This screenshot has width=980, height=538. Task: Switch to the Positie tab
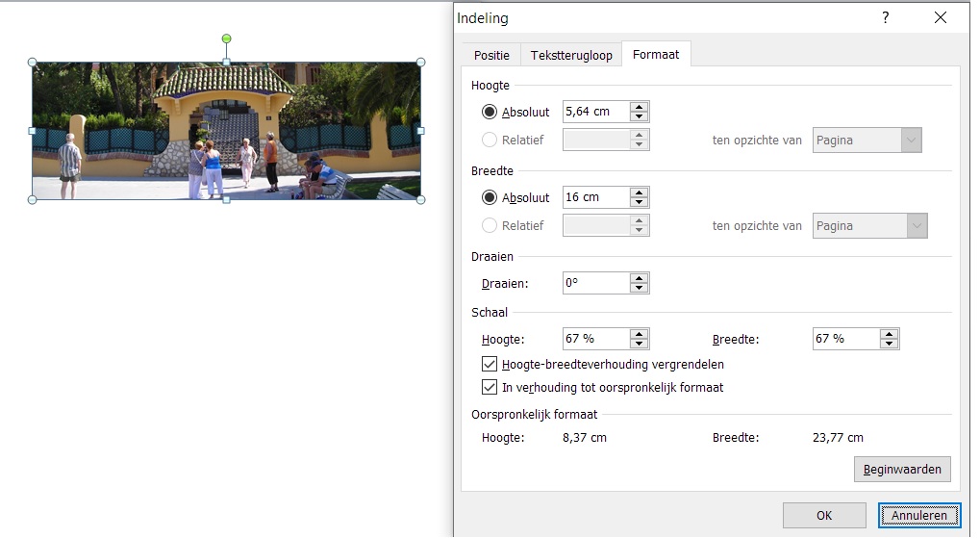tap(491, 56)
